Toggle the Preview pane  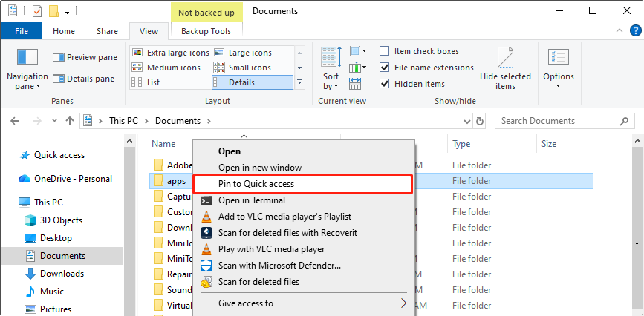(85, 57)
